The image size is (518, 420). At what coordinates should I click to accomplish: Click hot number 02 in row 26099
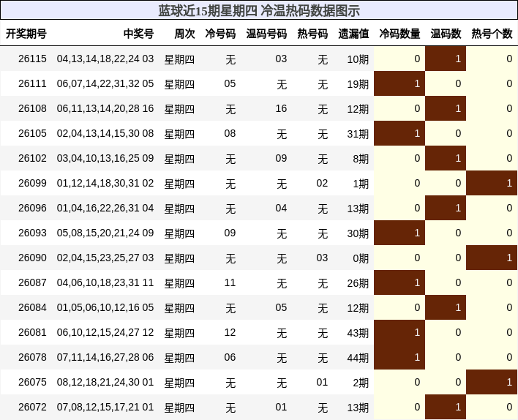(322, 183)
